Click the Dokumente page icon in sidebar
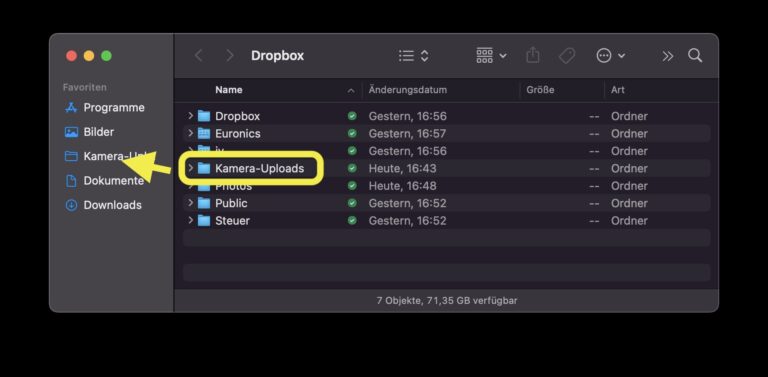The image size is (768, 377). point(72,181)
